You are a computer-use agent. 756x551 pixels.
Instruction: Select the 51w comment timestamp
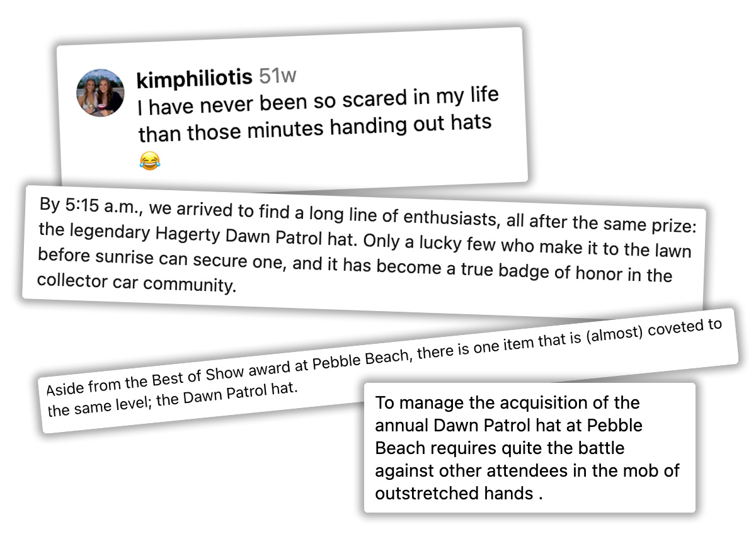click(277, 76)
